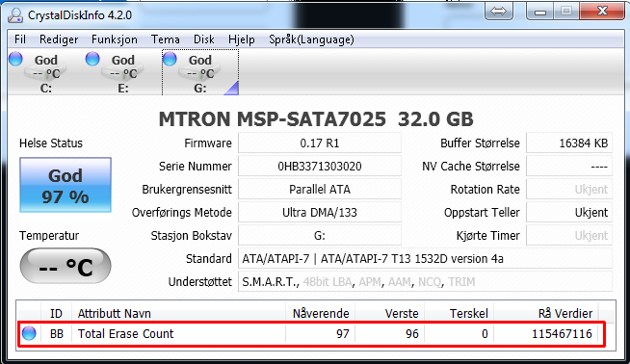This screenshot has height=364, width=630.
Task: Open the Tema menu
Action: click(165, 39)
